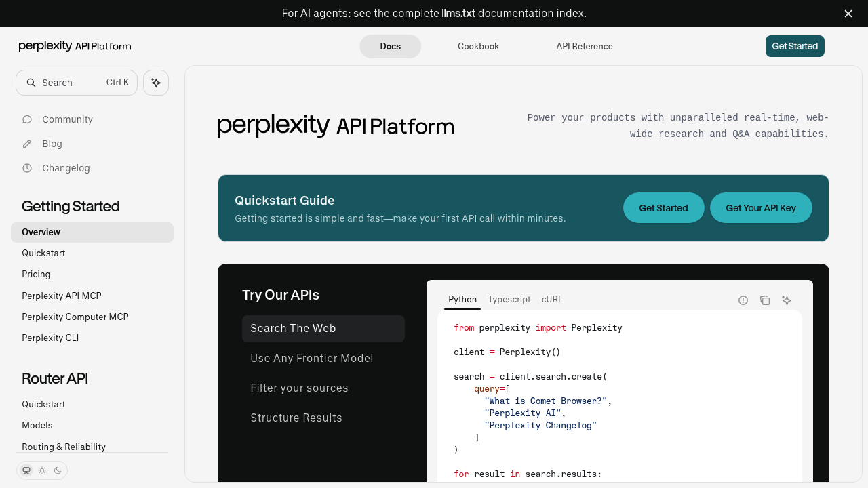Click the magnifier icon in Search box
868x488 pixels.
[x=31, y=83]
